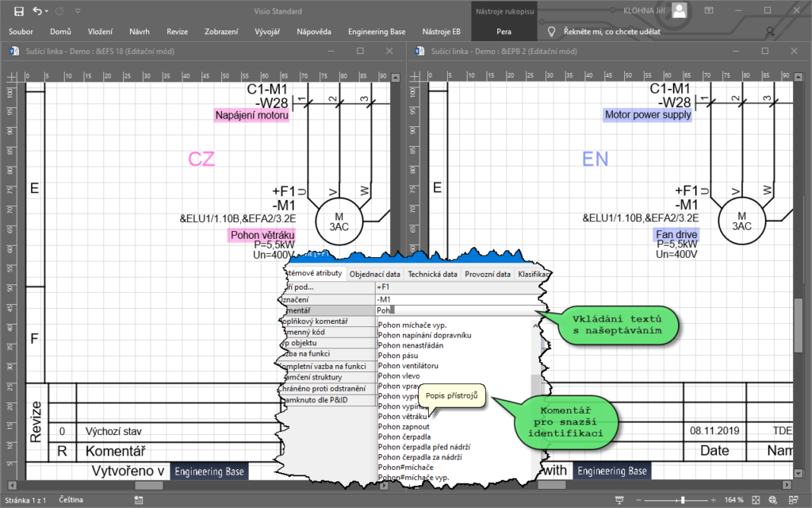
Task: Open the Soubor menu
Action: tap(21, 32)
